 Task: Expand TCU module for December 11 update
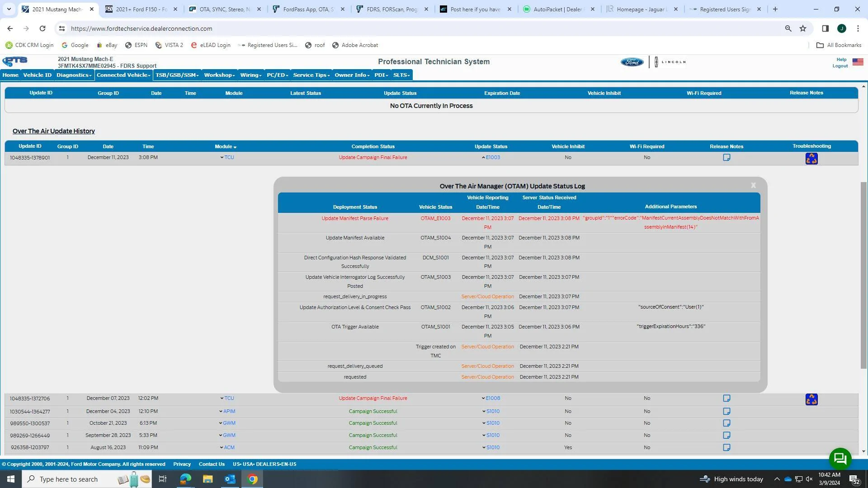tap(227, 158)
